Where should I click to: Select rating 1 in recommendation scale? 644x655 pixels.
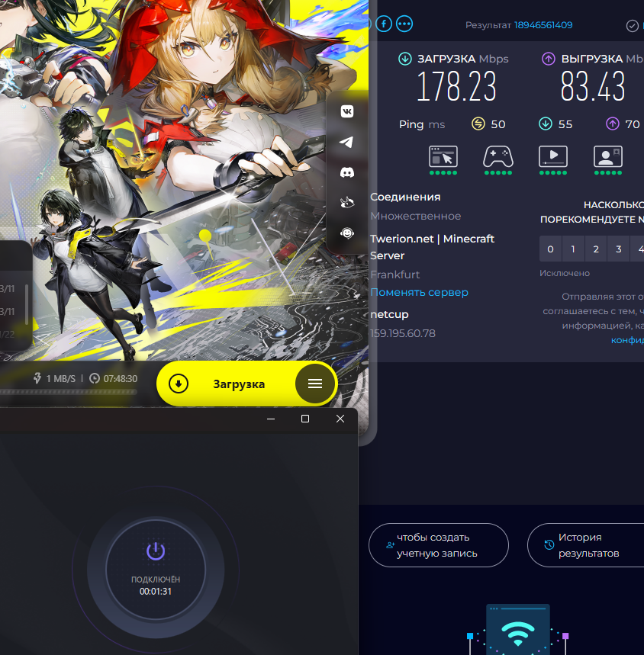[573, 249]
